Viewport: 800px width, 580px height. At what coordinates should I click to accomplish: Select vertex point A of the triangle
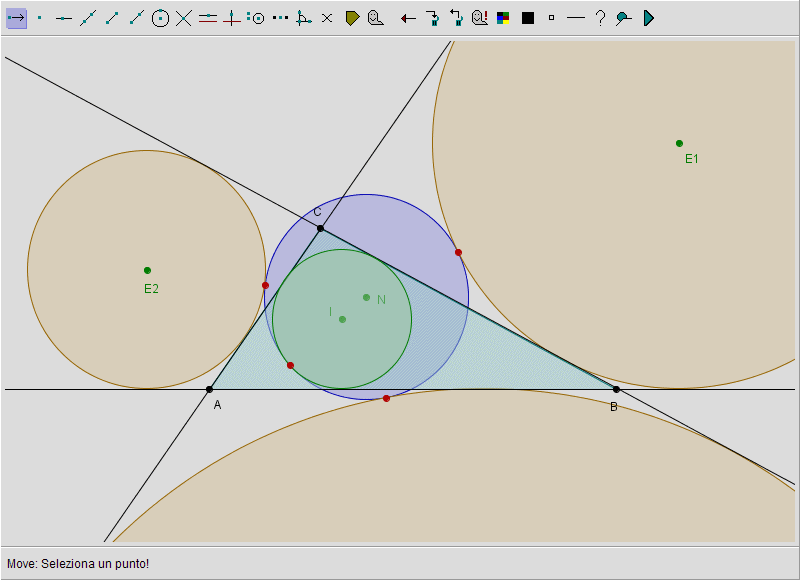[209, 389]
